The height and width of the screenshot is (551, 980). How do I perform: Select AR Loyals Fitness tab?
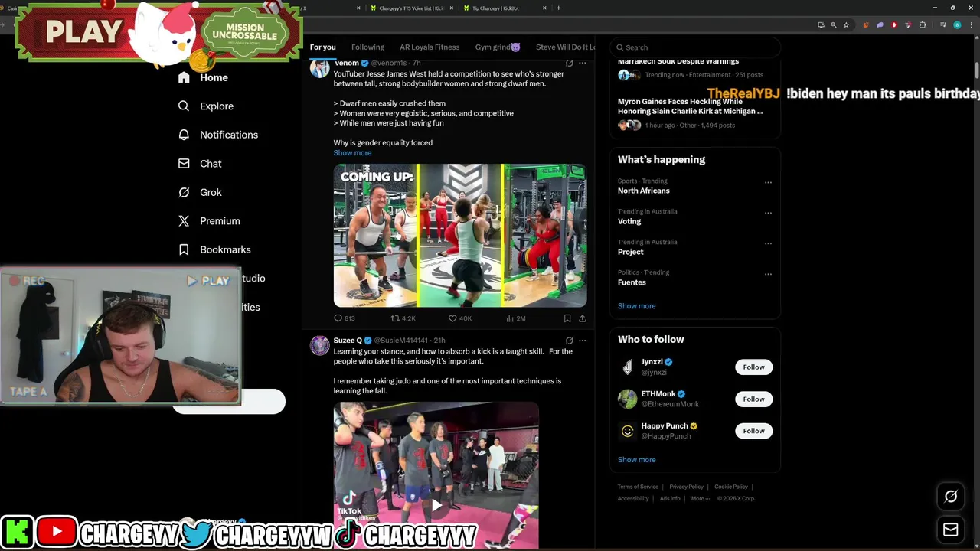[430, 47]
